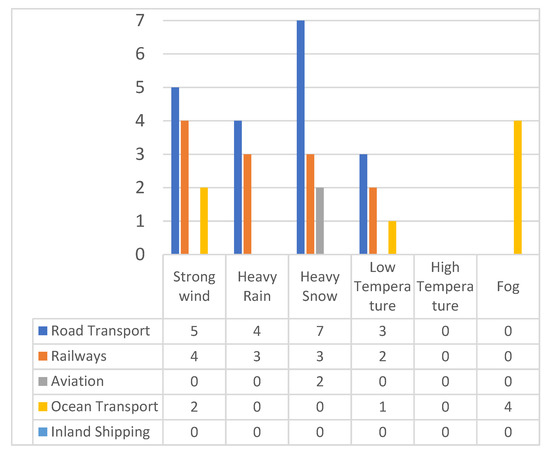This screenshot has height=457, width=550.
Task: Click the Strong wind category label
Action: click(x=194, y=287)
